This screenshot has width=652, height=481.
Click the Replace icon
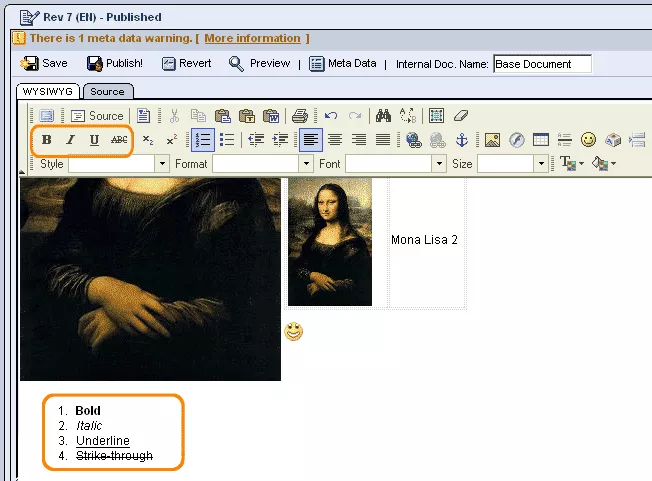(x=408, y=116)
